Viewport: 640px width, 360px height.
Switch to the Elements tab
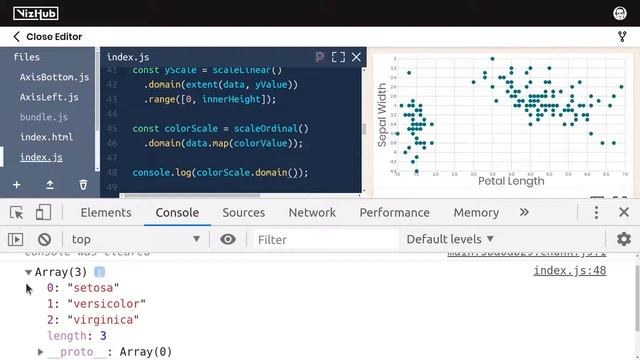106,213
